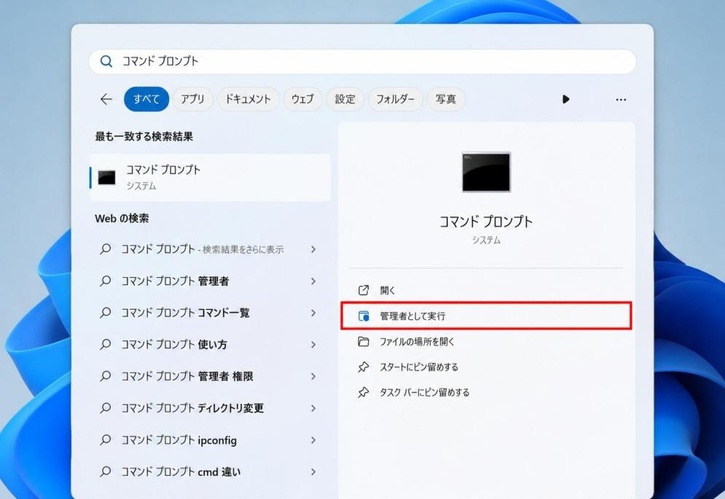Click the 最も一致する検索結果 heading
The image size is (725, 499).
(x=144, y=136)
